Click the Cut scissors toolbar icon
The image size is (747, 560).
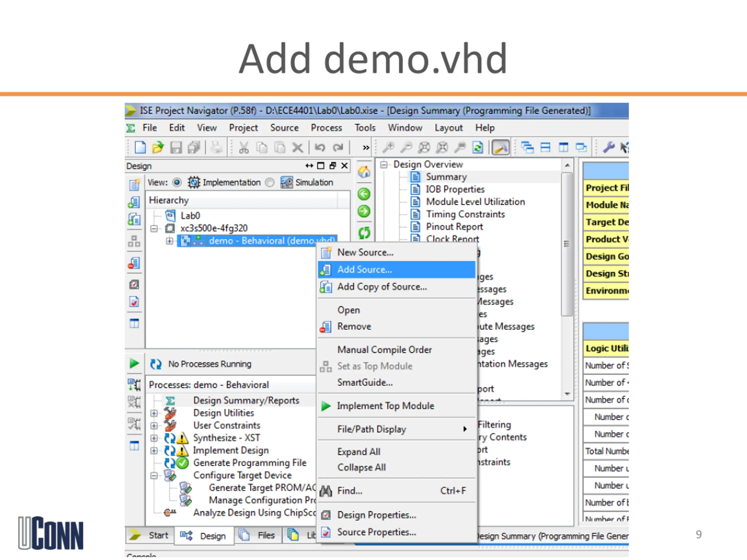click(243, 148)
